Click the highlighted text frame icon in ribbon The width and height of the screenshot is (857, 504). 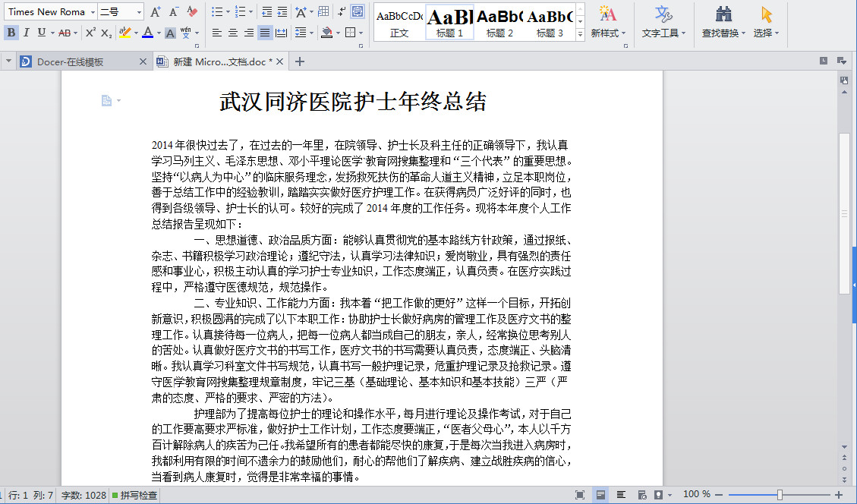358,11
